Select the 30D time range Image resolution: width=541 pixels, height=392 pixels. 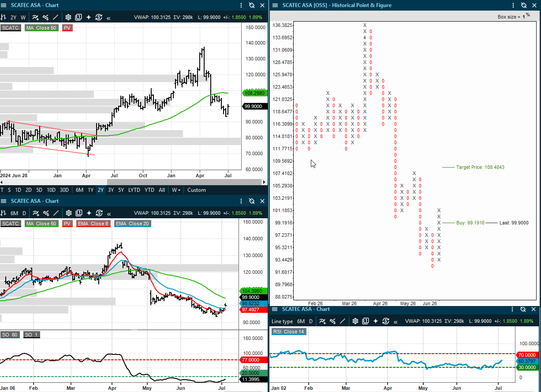[x=64, y=190]
